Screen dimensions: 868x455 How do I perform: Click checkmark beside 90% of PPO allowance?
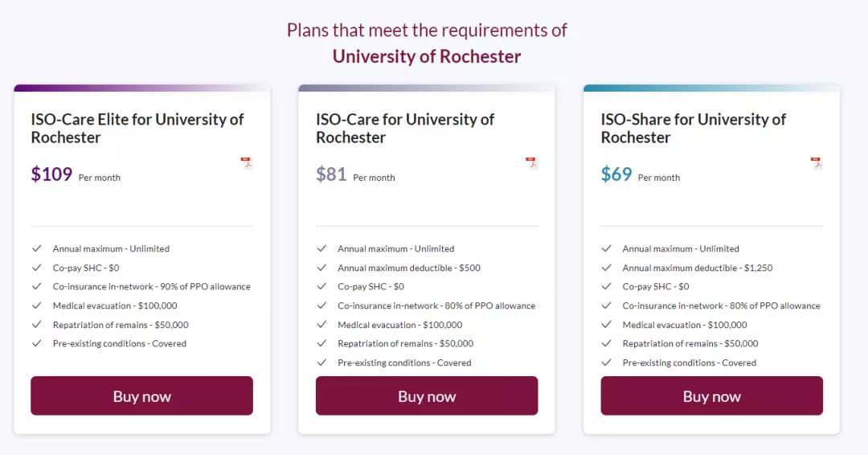36,286
